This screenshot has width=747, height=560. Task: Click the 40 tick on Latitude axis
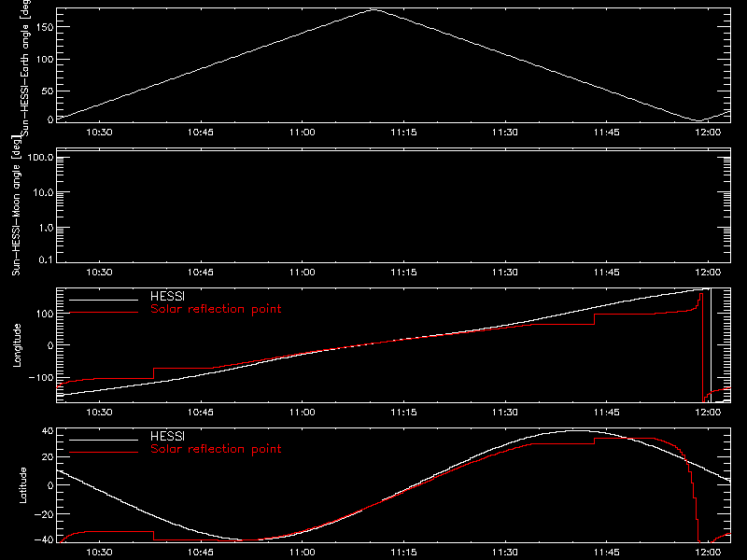click(48, 431)
